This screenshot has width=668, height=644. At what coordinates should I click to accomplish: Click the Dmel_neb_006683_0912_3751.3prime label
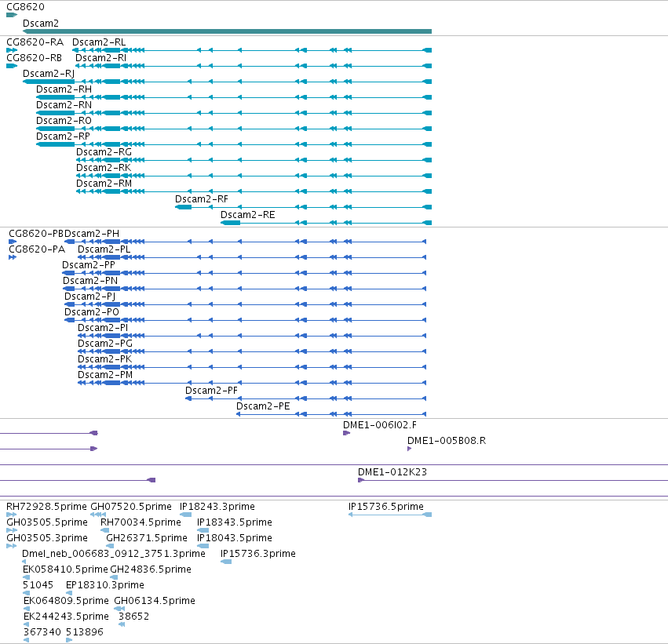pyautogui.click(x=114, y=555)
